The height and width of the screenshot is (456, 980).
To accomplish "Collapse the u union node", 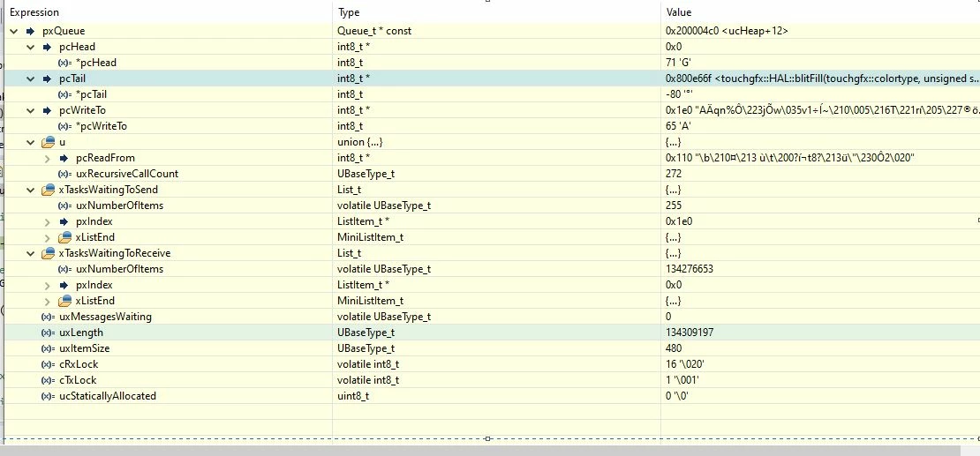I will (30, 142).
